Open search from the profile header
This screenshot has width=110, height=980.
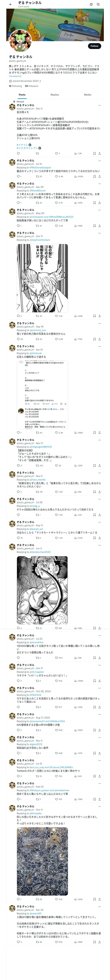click(98, 5)
